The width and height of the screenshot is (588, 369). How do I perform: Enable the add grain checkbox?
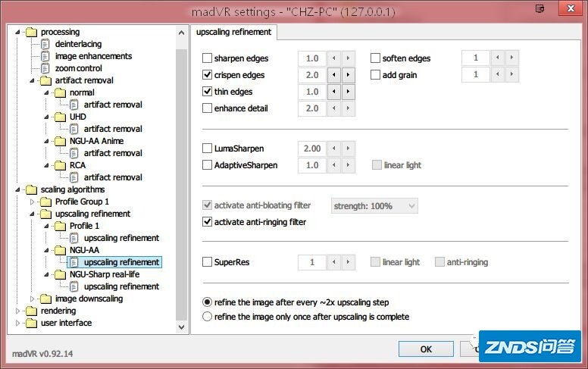[375, 74]
